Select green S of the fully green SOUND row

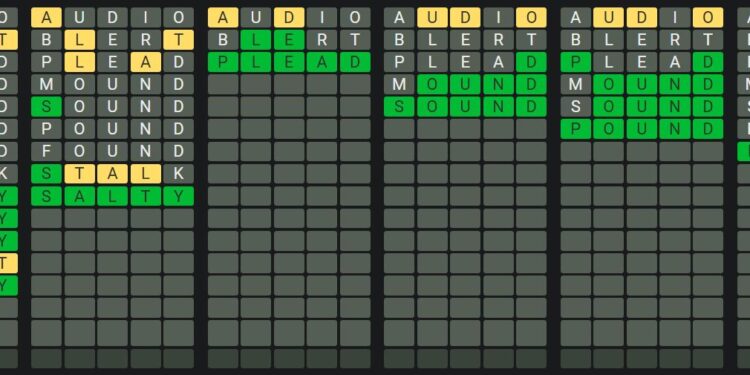coord(399,107)
